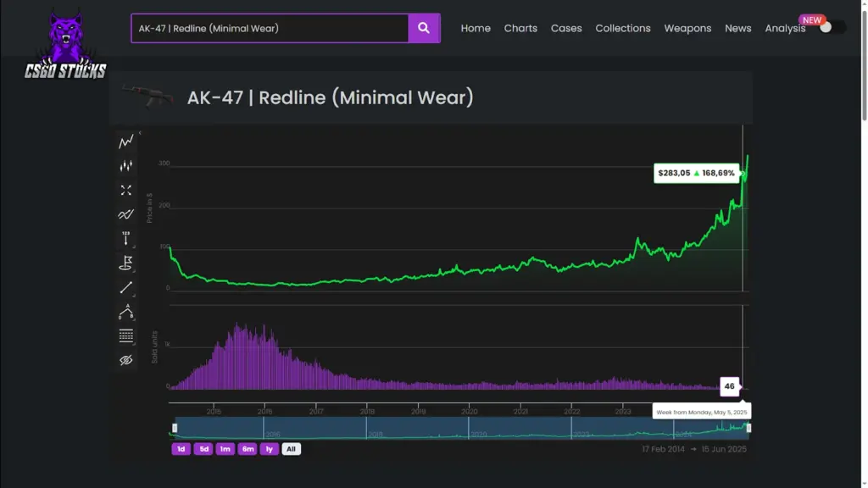
Task: Click the magnifier search button
Action: click(x=424, y=28)
